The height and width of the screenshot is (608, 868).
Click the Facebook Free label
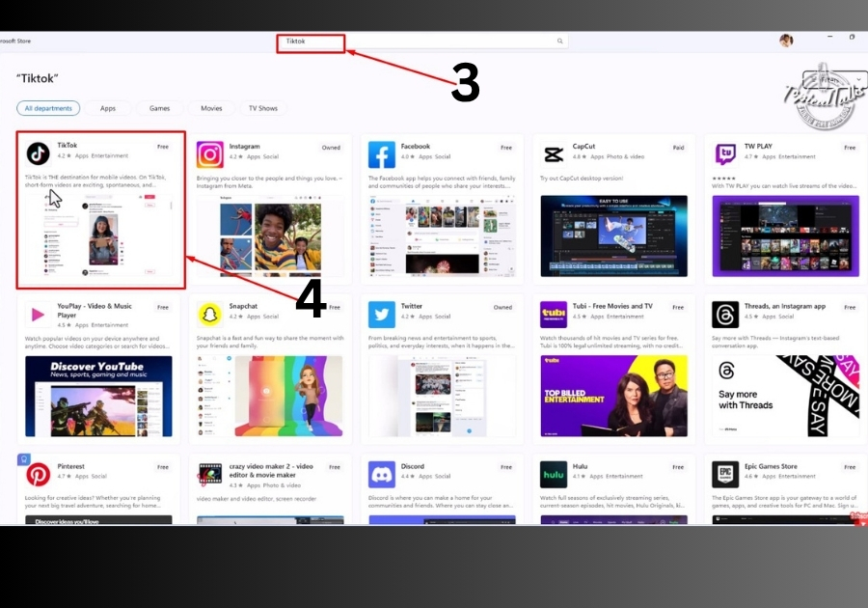pos(506,148)
